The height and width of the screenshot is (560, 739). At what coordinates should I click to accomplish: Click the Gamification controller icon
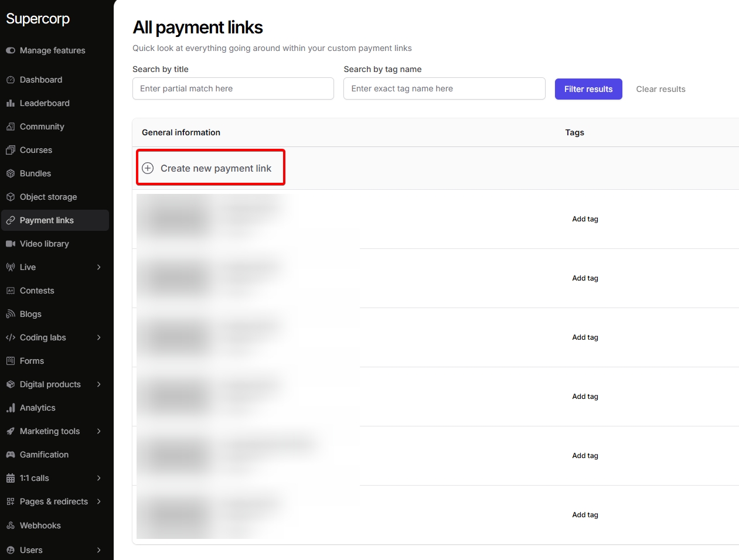pos(11,455)
